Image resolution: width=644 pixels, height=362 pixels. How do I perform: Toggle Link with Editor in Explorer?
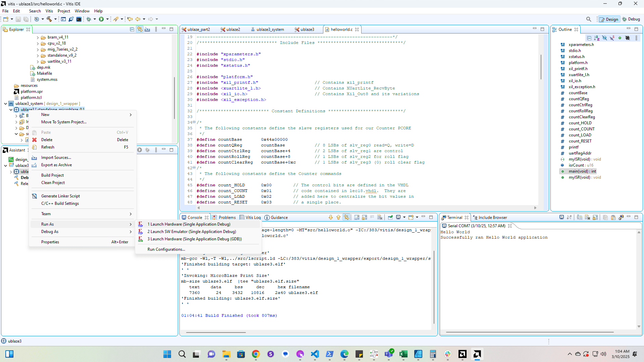click(x=140, y=29)
